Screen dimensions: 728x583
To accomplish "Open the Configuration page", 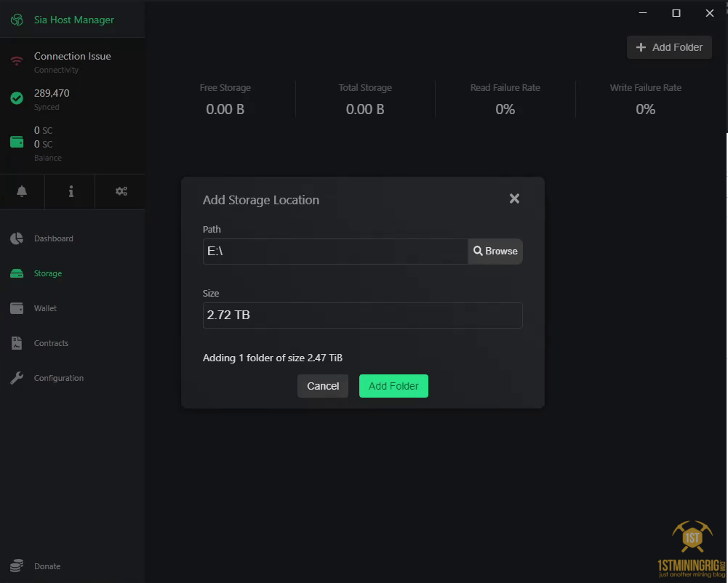I will 58,378.
